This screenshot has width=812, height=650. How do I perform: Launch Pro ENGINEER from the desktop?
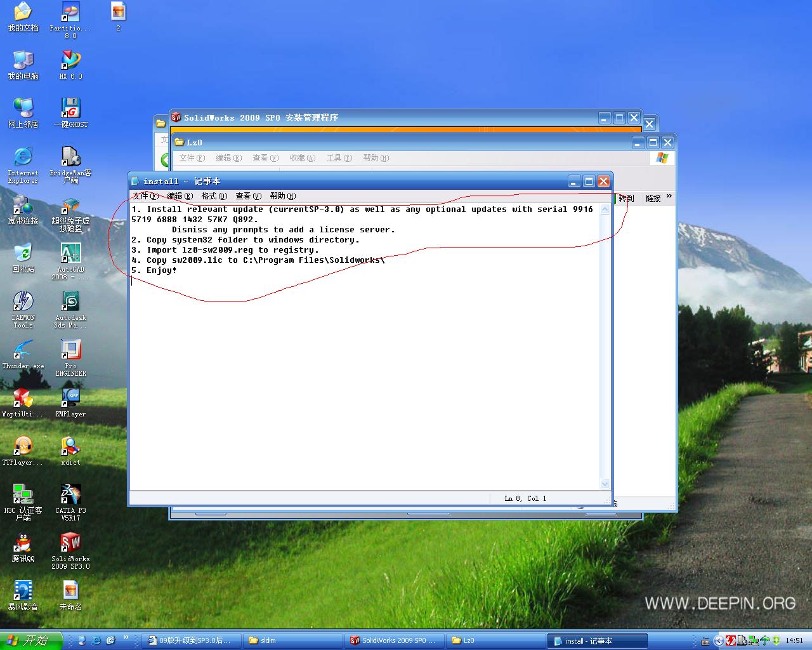[x=70, y=358]
